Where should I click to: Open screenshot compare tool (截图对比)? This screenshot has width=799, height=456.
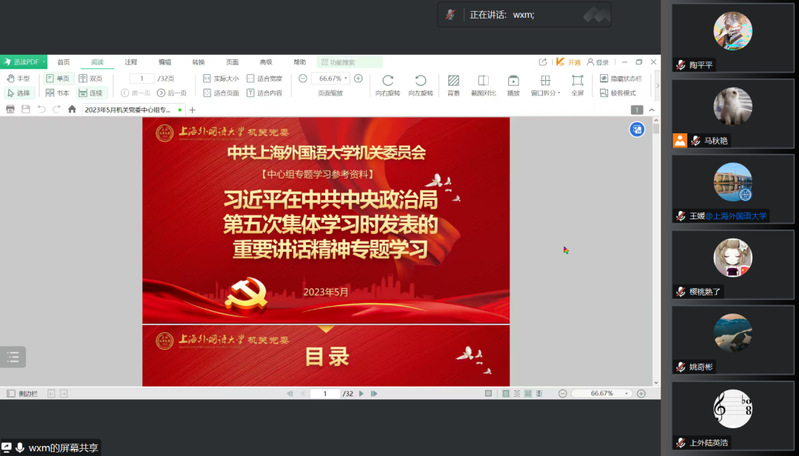(483, 85)
